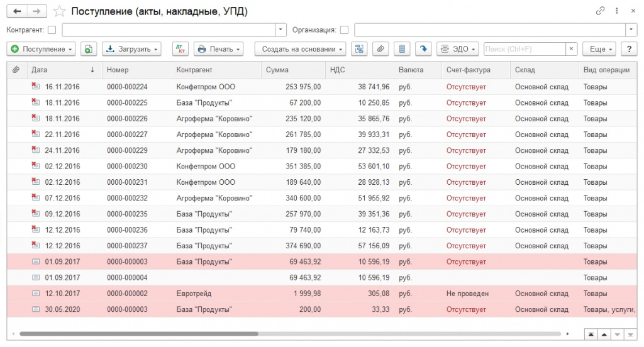Move up one record arrow button
Screen dimensions: 644x347
pos(604,334)
